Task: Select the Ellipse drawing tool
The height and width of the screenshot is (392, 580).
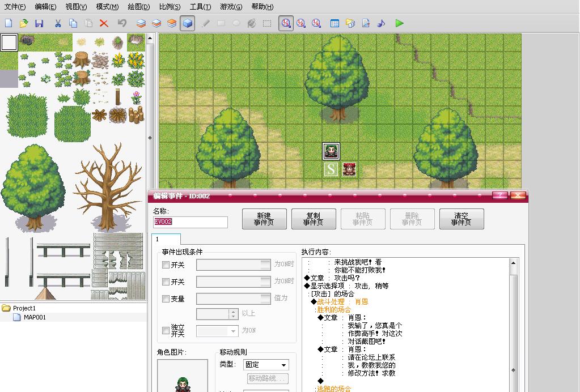Action: click(236, 23)
